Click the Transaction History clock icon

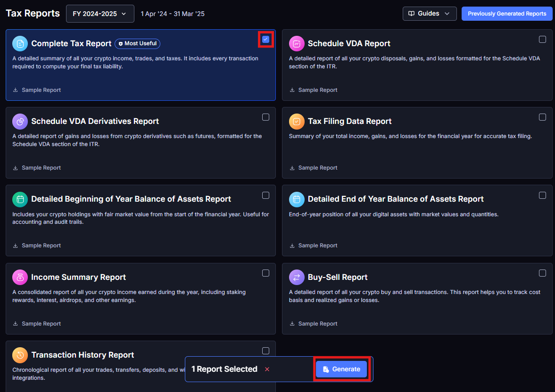[20, 355]
